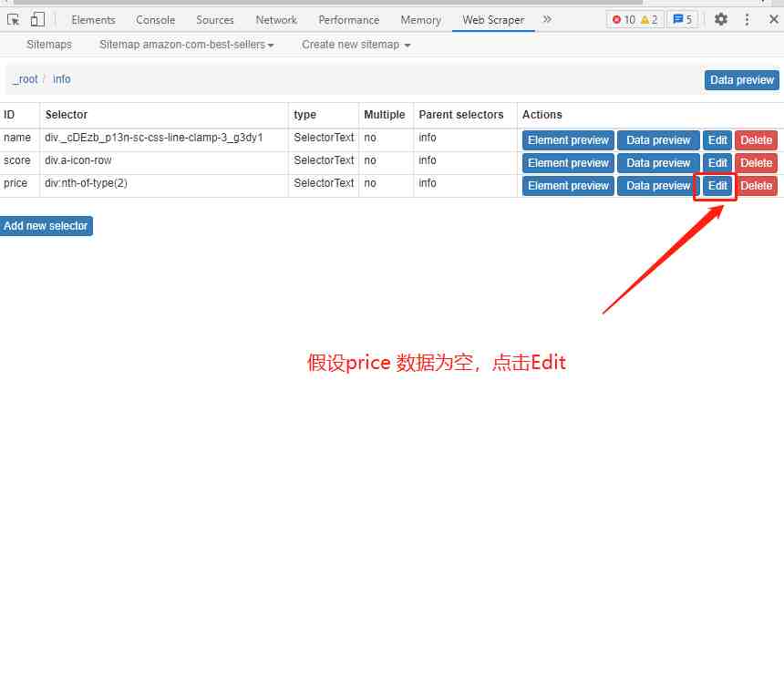Viewport: 784px width, 679px height.
Task: Click the info breadcrumb link
Action: [x=61, y=79]
